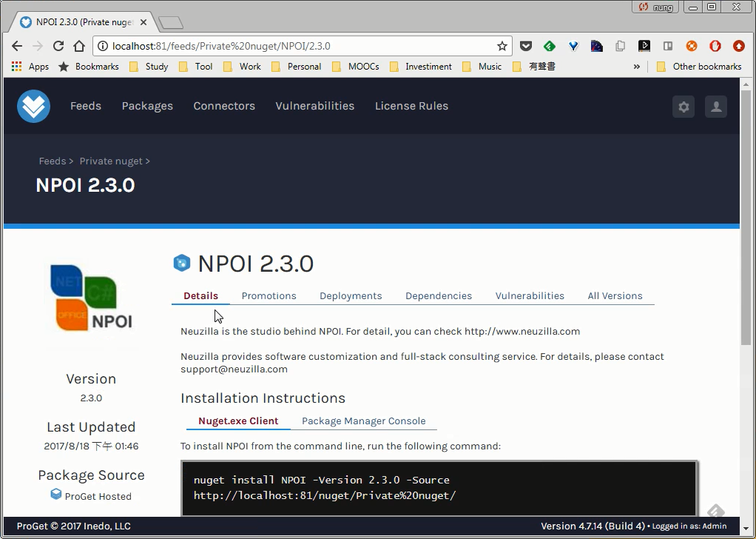Open the MOOCs bookmarks folder

click(x=356, y=66)
